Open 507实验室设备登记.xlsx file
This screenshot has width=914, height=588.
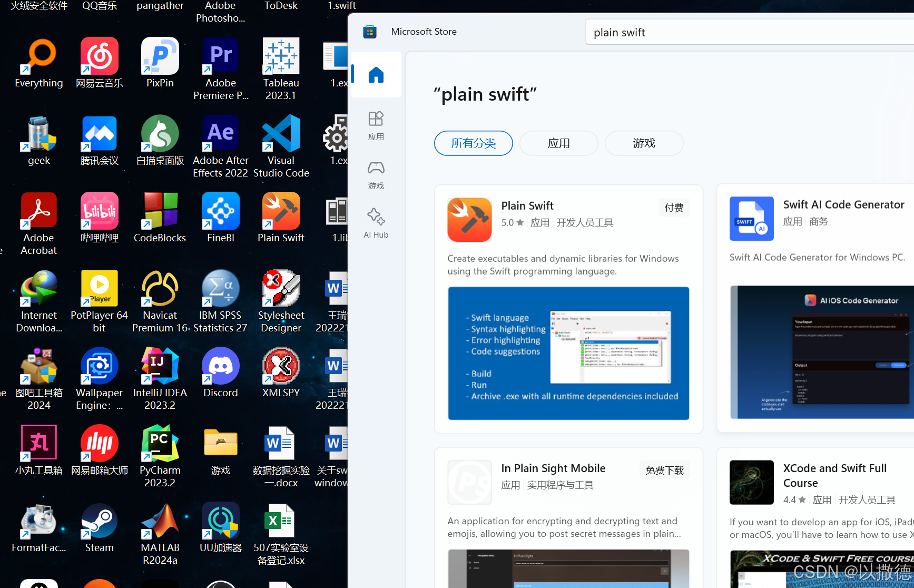pyautogui.click(x=281, y=534)
